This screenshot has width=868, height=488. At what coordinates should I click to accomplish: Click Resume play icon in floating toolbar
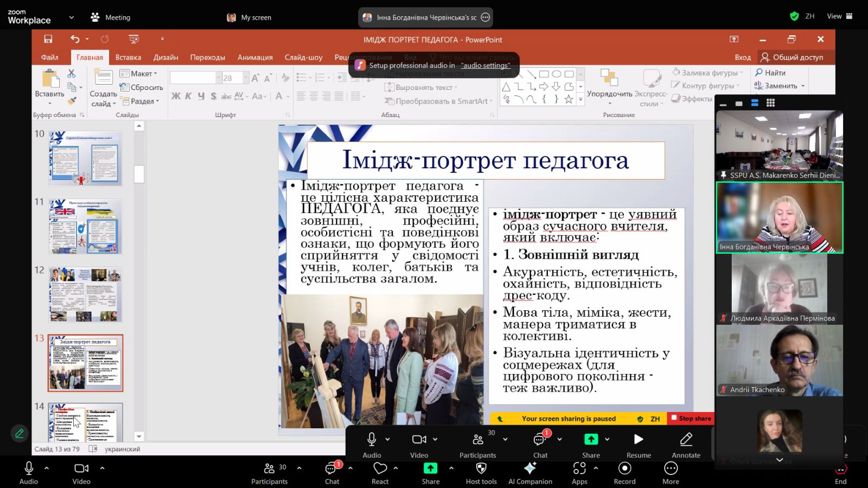(639, 439)
